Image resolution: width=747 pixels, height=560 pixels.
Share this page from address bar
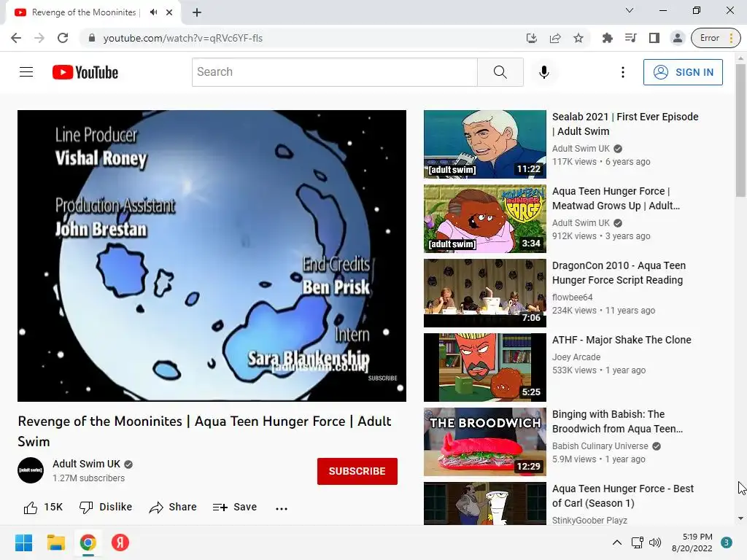tap(555, 38)
